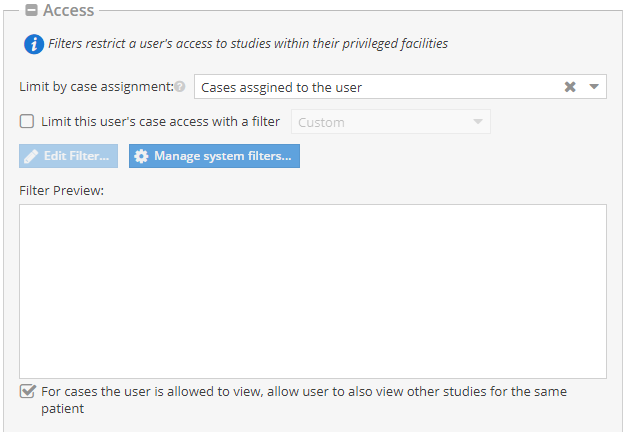This screenshot has height=432, width=631.
Task: Uncheck allow viewing other studies for same patient
Action: click(x=27, y=391)
